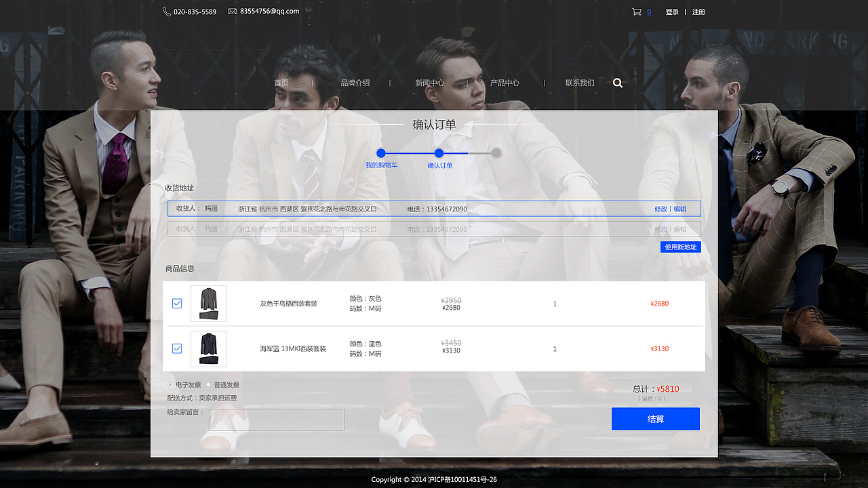
Task: Click the copyright ICP footer text
Action: coord(434,479)
